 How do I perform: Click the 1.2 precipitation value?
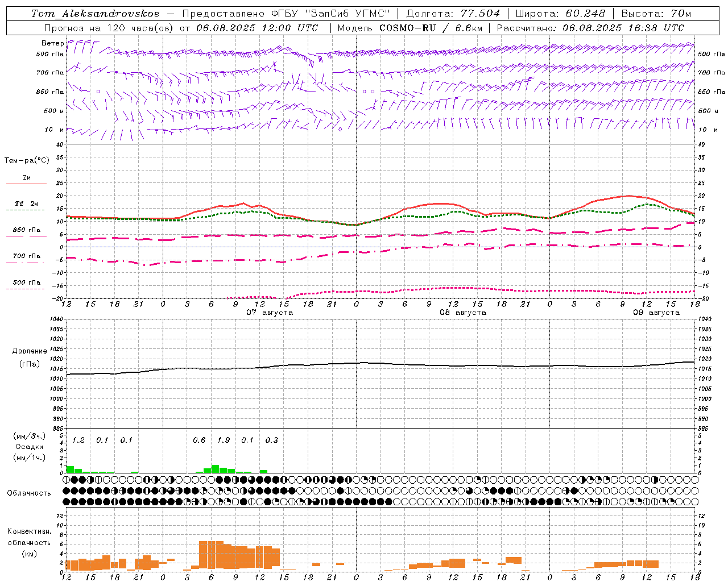tap(78, 440)
